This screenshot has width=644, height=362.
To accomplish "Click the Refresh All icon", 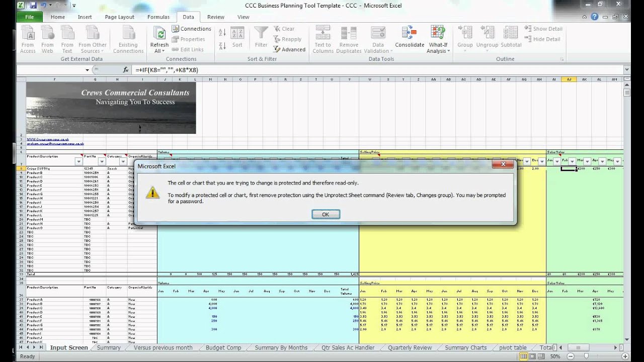I will (x=159, y=34).
